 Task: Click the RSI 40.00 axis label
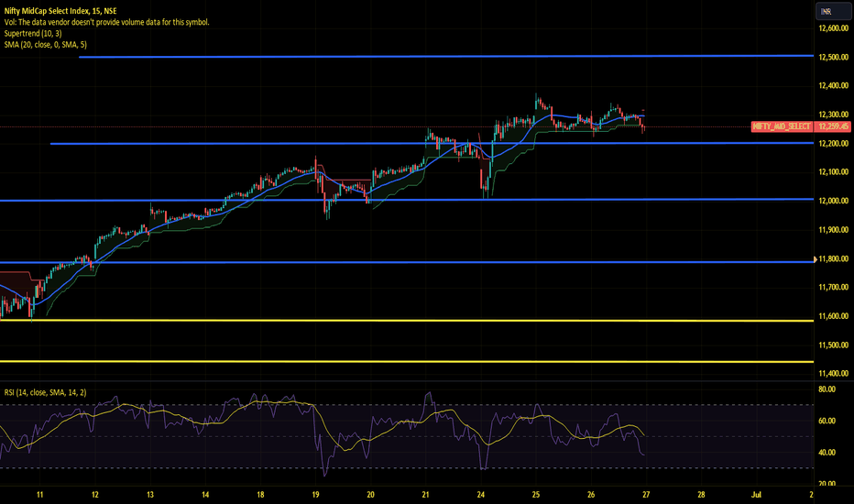coord(827,453)
